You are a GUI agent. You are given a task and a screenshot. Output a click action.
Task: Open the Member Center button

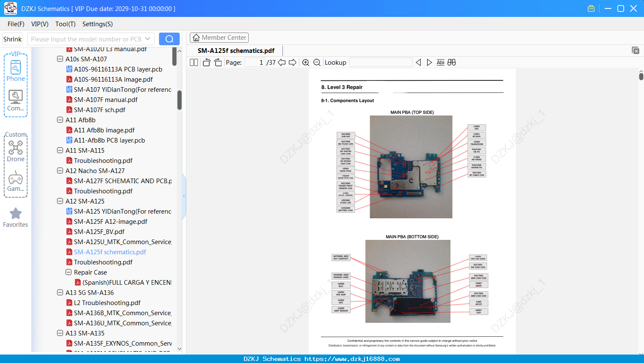(x=219, y=38)
